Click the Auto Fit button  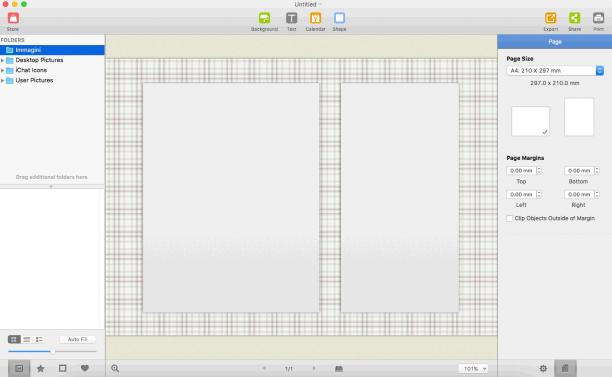[x=77, y=340]
